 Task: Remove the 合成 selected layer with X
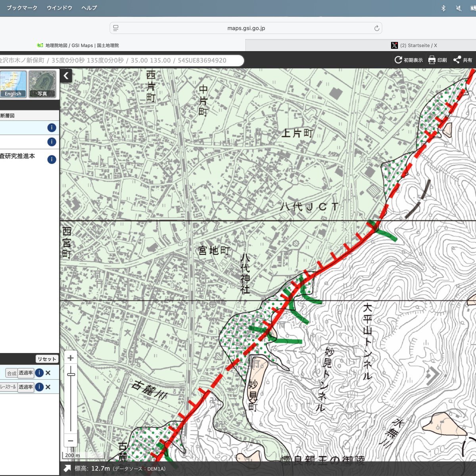coord(48,373)
